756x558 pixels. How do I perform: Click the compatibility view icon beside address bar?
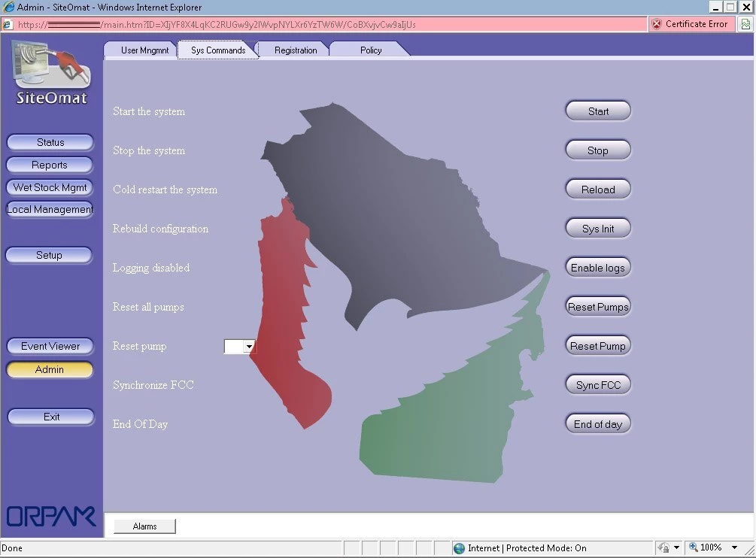(x=745, y=24)
